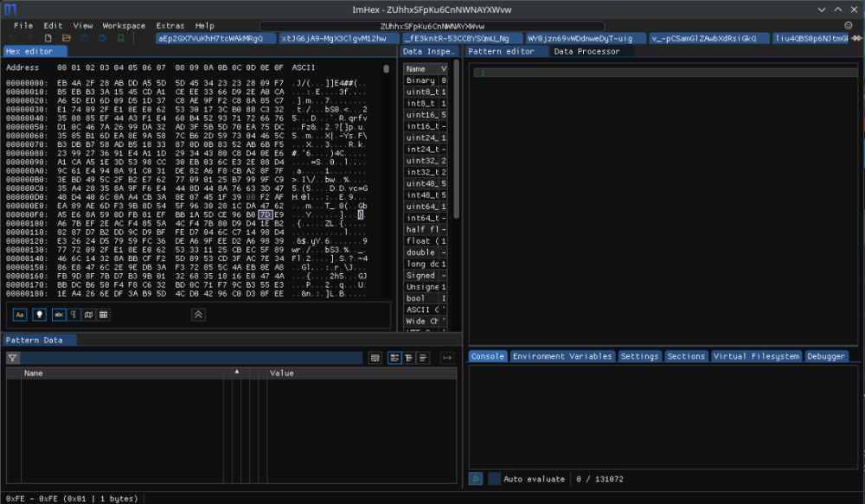Viewport: 865px width, 504px height.
Task: Open the Workspace menu
Action: 124,26
